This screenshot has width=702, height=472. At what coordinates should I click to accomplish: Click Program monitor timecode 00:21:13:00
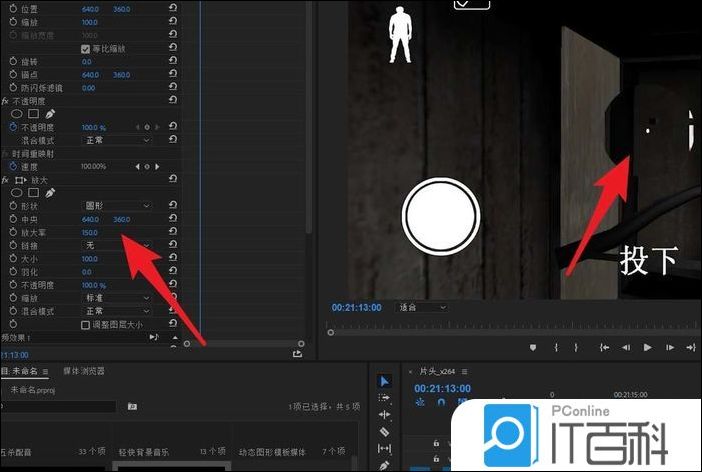tap(356, 308)
